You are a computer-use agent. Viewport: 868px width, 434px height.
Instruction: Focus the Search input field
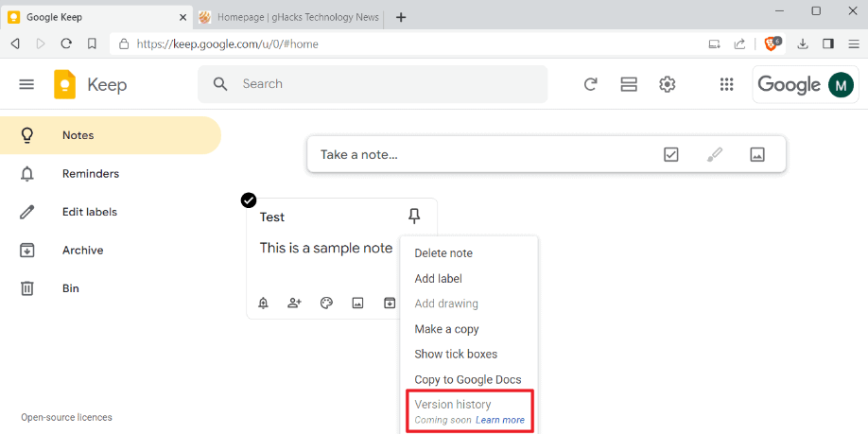pos(373,84)
